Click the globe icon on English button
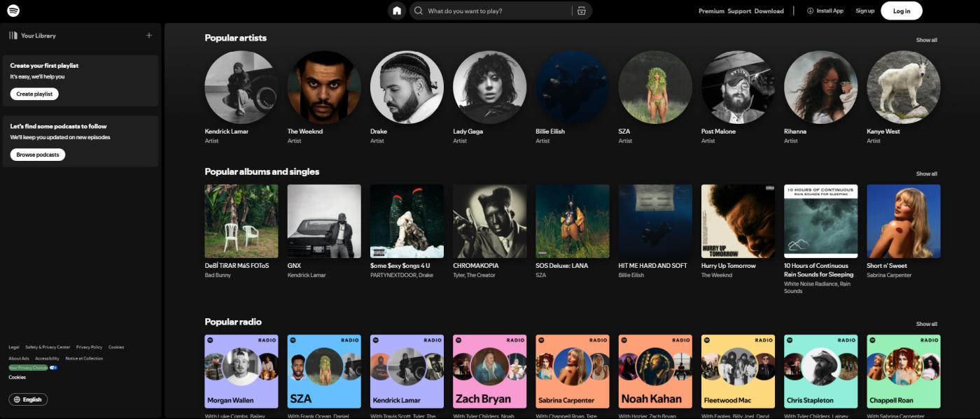Screen dimensions: 980x419 17,399
